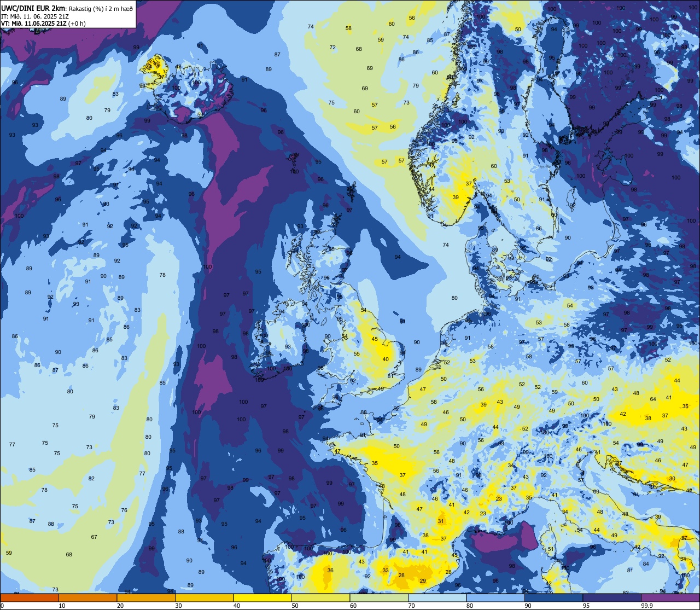
Task: Click the purple above-99.9 legend swatch
Action: point(670,597)
